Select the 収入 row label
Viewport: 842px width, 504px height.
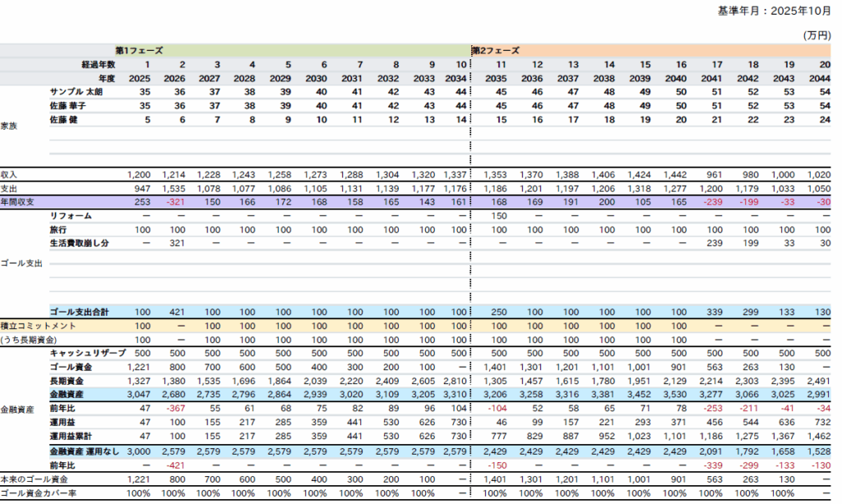click(x=9, y=175)
